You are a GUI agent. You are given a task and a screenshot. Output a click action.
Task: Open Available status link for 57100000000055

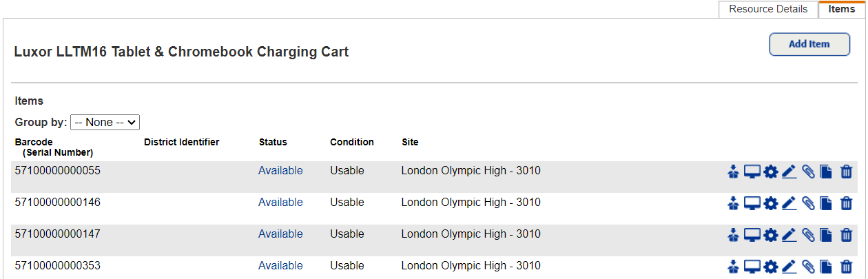[280, 171]
